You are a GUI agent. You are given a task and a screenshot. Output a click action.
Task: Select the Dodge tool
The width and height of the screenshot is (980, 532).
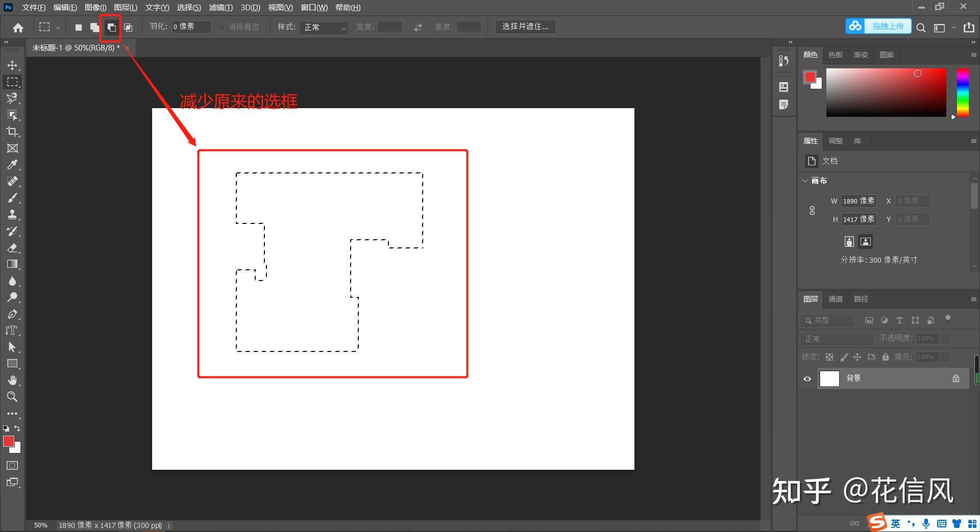click(12, 297)
